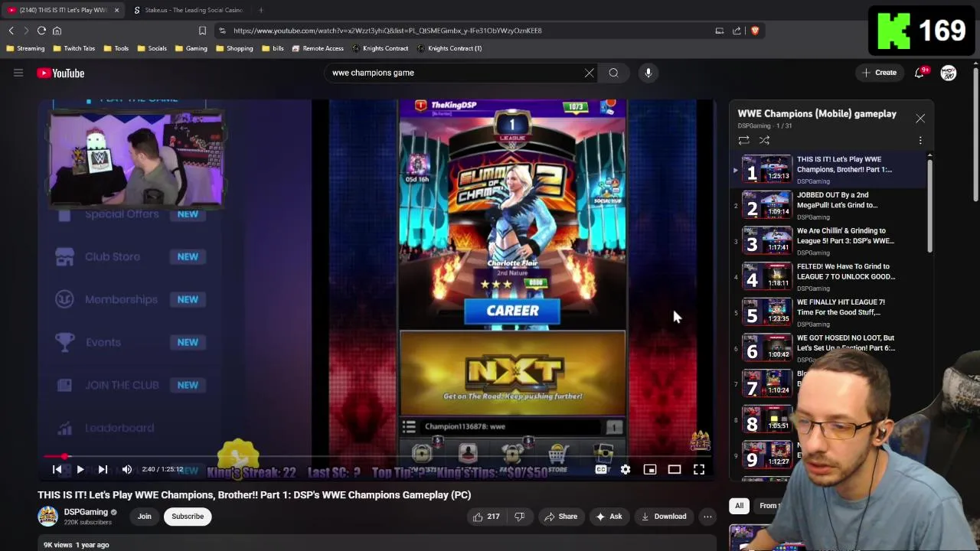Clear the search box with the X icon
This screenshot has height=551, width=980.
589,73
